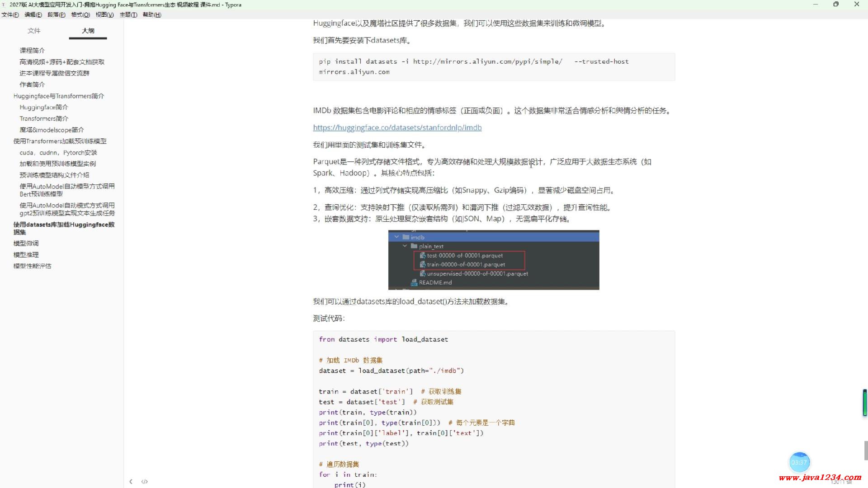The height and width of the screenshot is (488, 868).
Task: Open the 主题 menu
Action: pyautogui.click(x=128, y=14)
